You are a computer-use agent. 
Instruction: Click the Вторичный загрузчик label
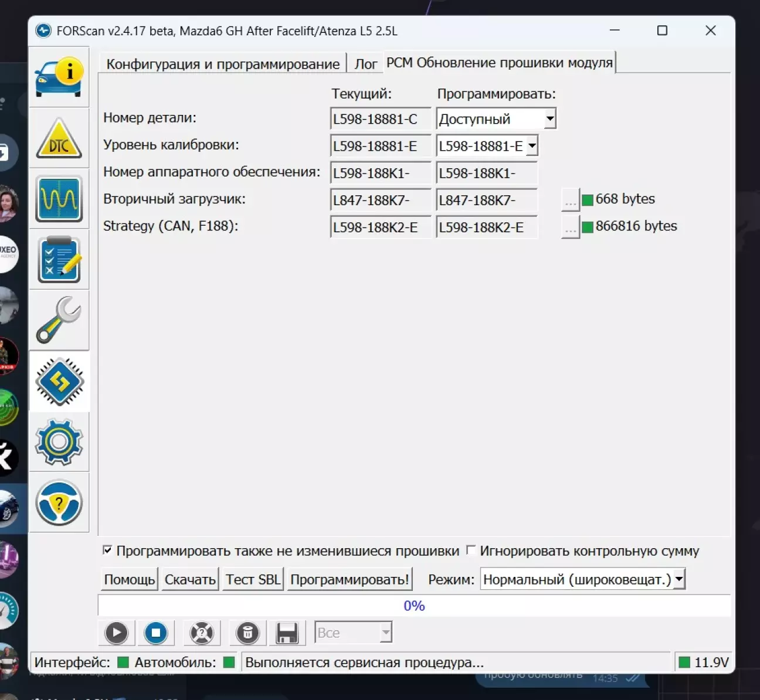(174, 199)
